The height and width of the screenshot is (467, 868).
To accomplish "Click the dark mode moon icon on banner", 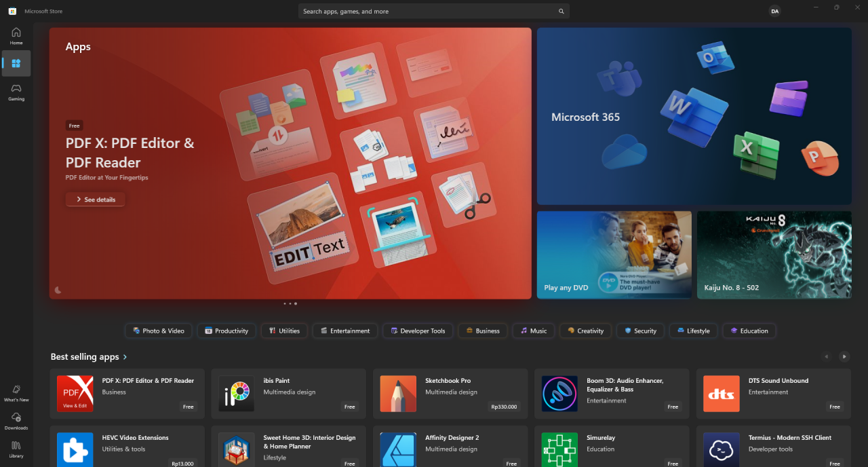I will (x=58, y=290).
